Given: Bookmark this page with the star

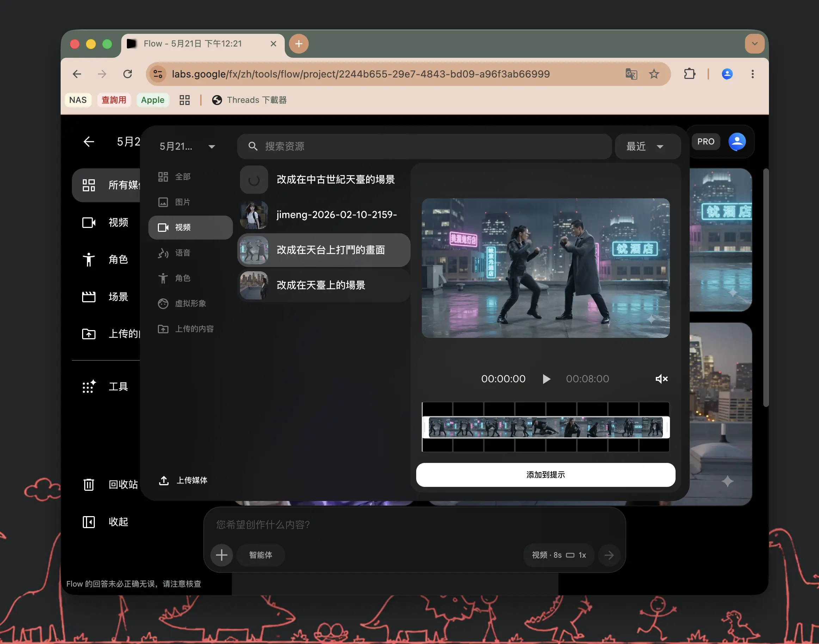Looking at the screenshot, I should pos(654,74).
